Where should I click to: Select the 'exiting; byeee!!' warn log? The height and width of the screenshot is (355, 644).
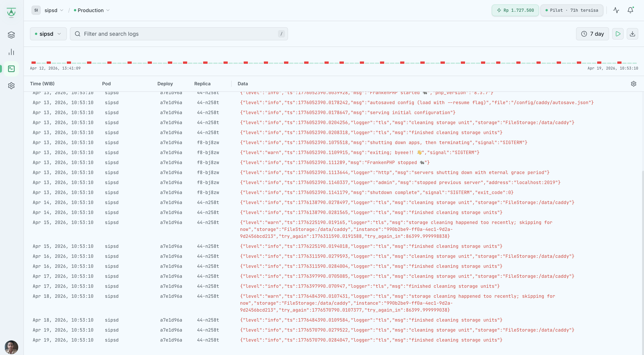pyautogui.click(x=334, y=153)
